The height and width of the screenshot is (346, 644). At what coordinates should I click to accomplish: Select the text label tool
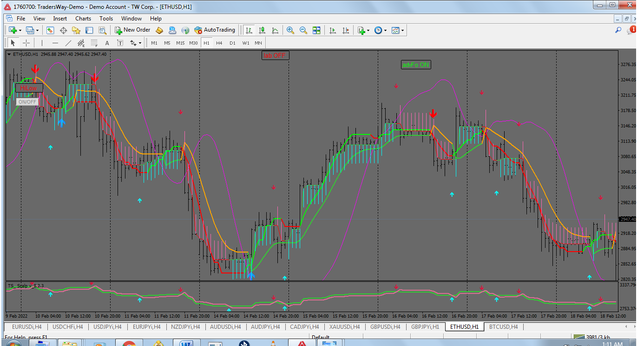pyautogui.click(x=120, y=43)
